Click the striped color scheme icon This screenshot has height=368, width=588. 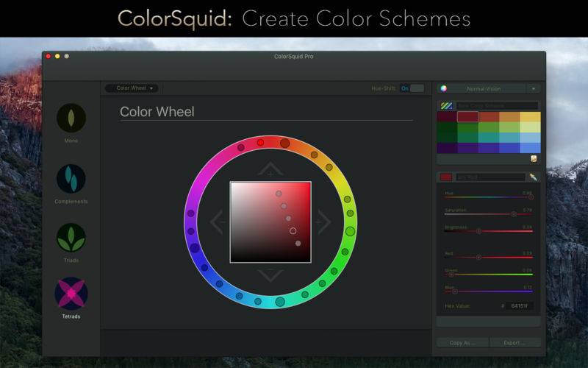point(446,105)
